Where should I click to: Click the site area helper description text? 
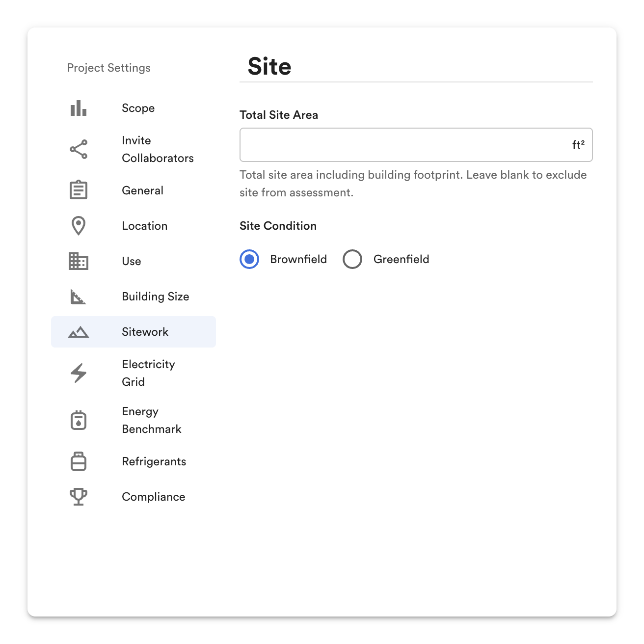coord(413,184)
